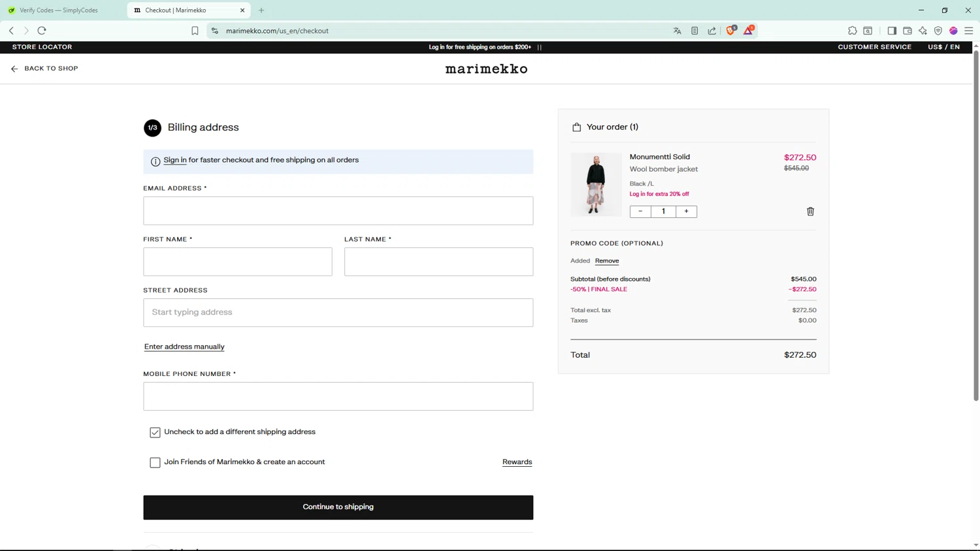
Task: Open the VPN shield icon
Action: point(938,31)
